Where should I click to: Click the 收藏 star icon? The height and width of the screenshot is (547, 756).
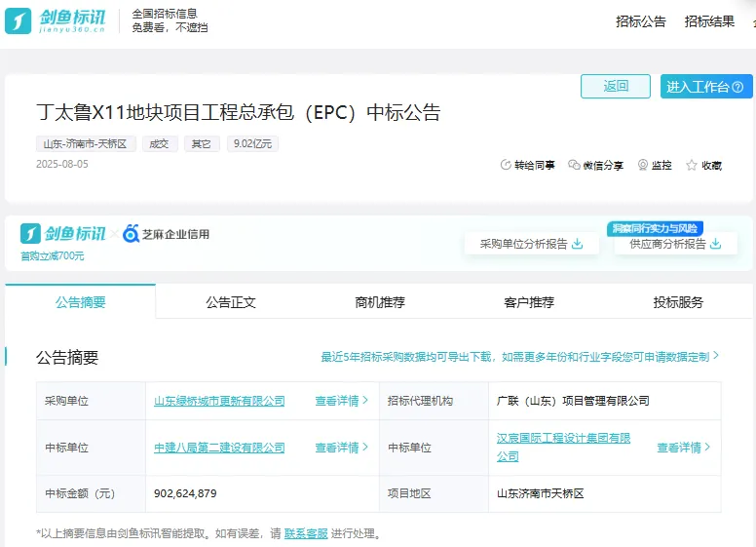point(692,166)
